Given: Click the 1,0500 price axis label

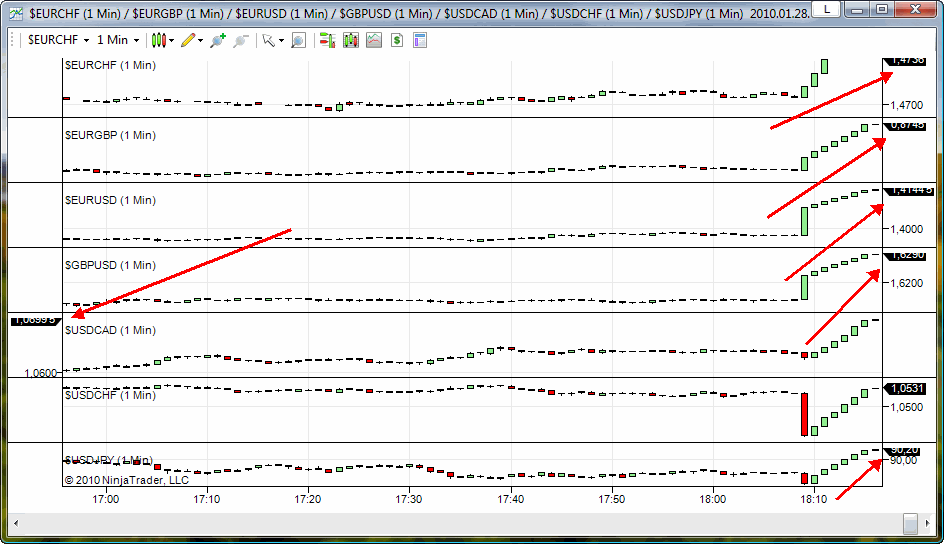Looking at the screenshot, I should (907, 407).
